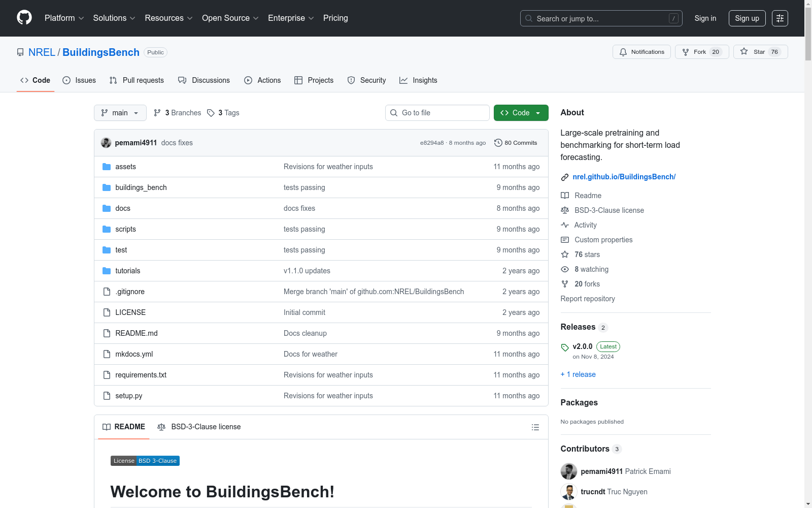Open the green Code dropdown button
The image size is (812, 508).
[521, 113]
